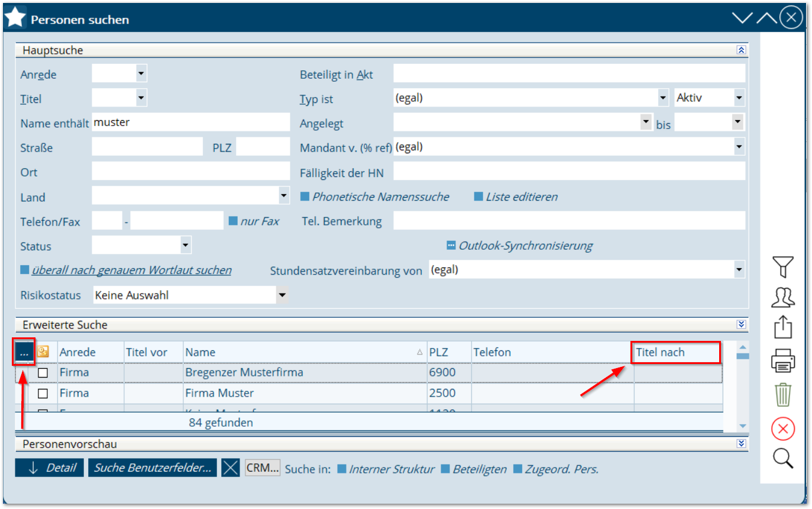The image size is (812, 509).
Task: Sort by the Telefon column header
Action: [552, 352]
